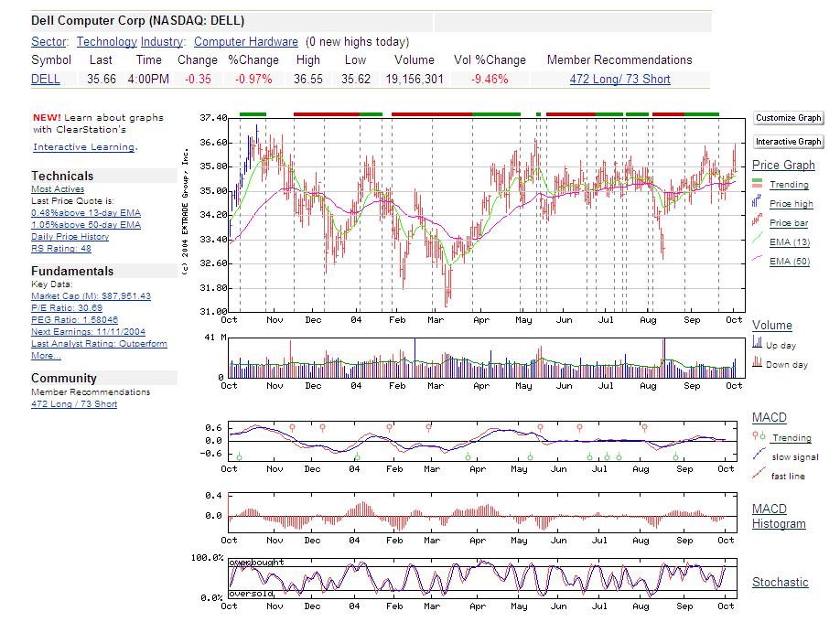Open the Interactive Learning link

pyautogui.click(x=84, y=146)
